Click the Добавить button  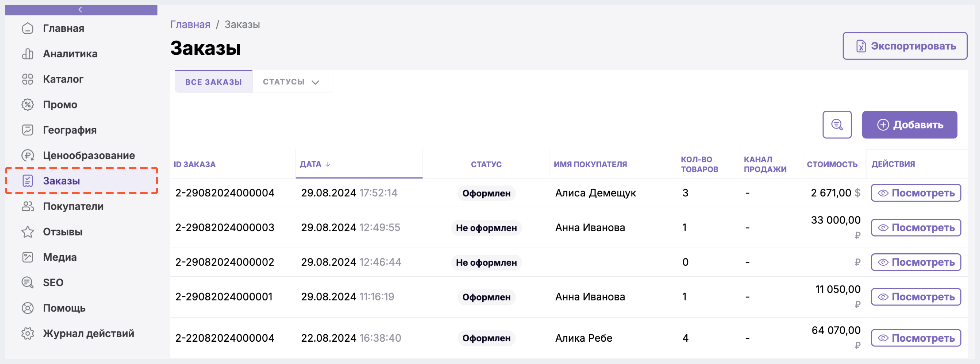coord(909,125)
